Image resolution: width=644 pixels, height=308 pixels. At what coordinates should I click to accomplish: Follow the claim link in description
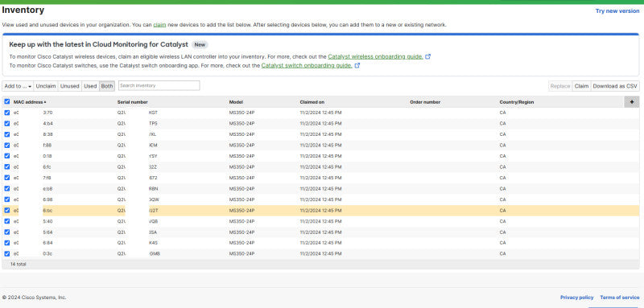(x=159, y=25)
